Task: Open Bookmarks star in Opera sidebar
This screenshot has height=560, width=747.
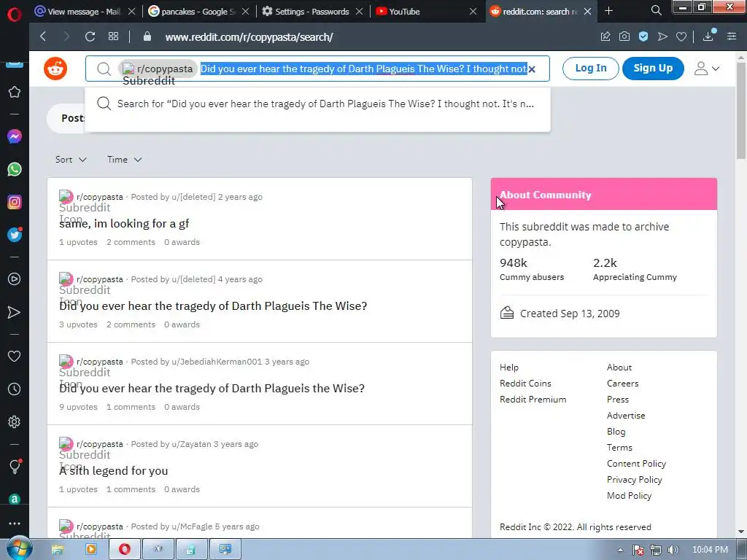Action: (x=15, y=92)
